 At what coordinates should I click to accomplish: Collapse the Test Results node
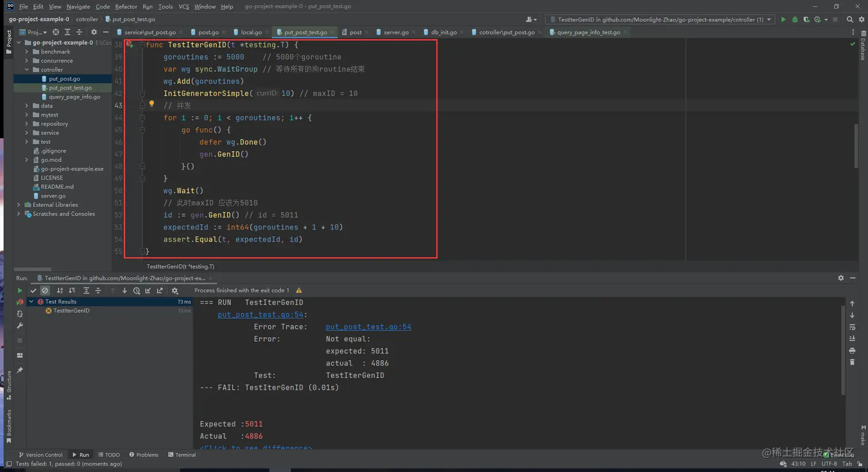[32, 301]
